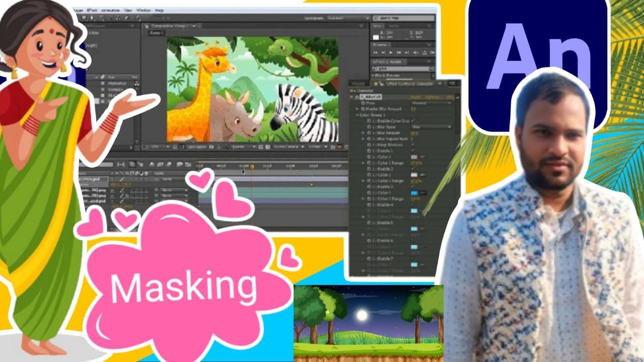
Task: Open the Help menu
Action: (x=159, y=10)
